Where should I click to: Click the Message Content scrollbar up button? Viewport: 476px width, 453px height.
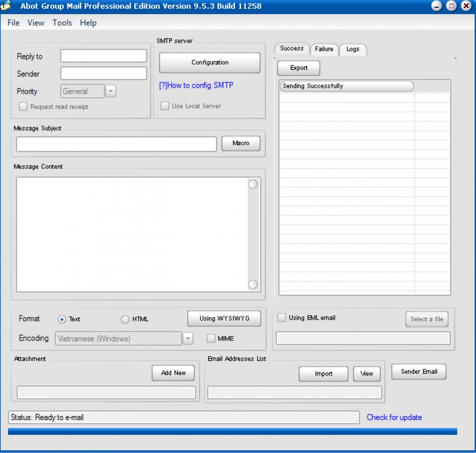click(253, 184)
